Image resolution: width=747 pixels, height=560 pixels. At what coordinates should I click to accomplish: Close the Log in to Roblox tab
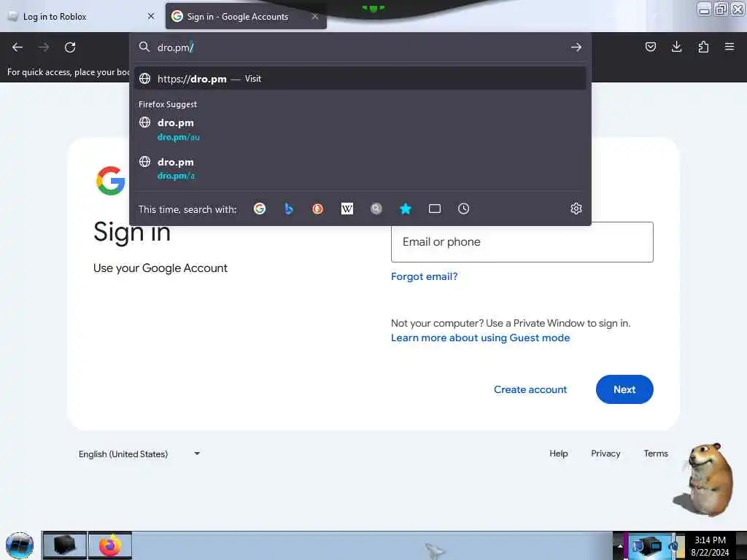tap(151, 16)
